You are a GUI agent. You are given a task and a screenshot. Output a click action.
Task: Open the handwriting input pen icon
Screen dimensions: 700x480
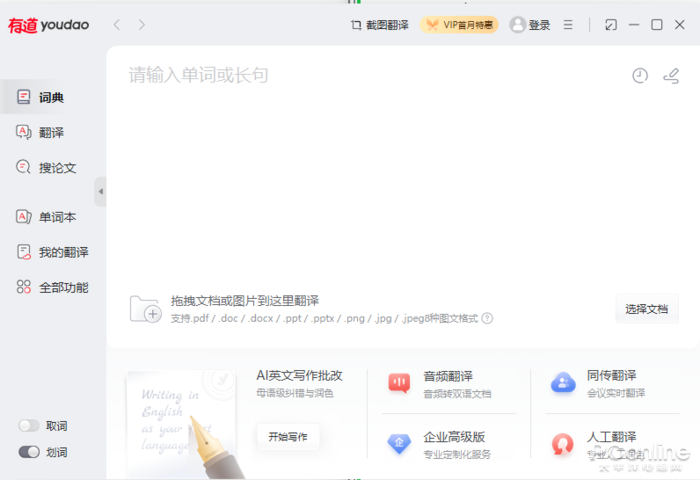[x=671, y=76]
